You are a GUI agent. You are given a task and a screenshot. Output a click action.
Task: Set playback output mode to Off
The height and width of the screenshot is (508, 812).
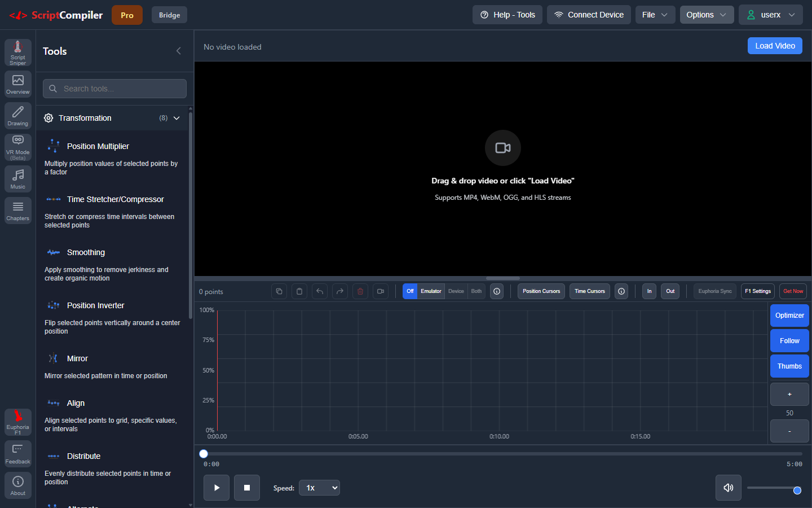pos(410,291)
